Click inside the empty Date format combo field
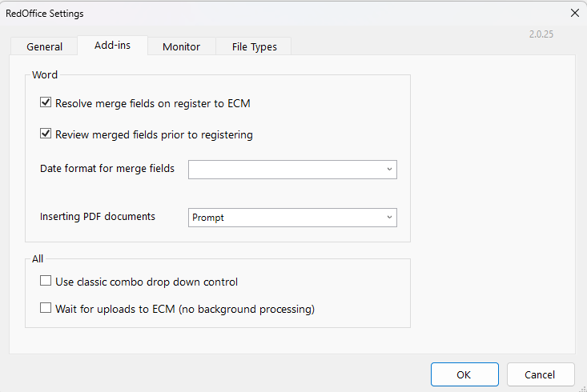The height and width of the screenshot is (392, 587). 286,170
